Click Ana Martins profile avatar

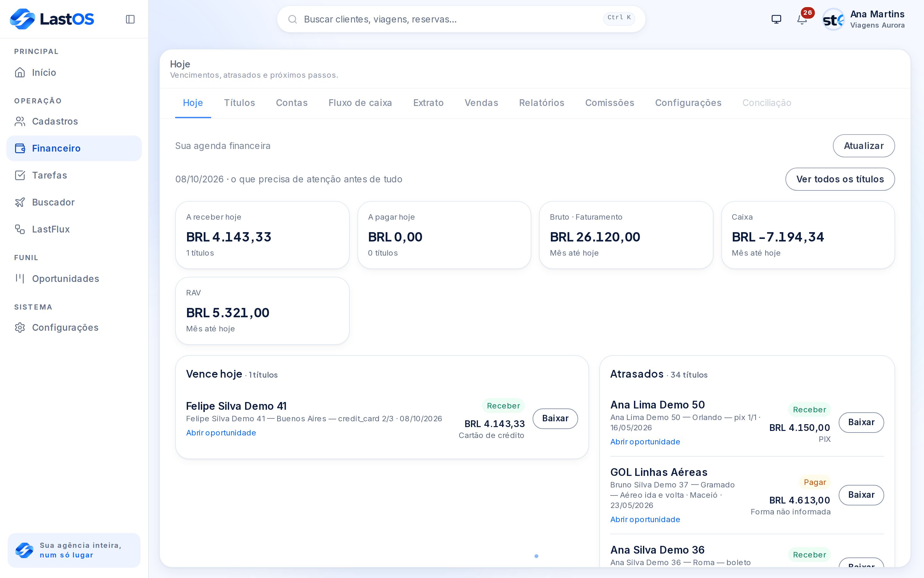pyautogui.click(x=833, y=19)
